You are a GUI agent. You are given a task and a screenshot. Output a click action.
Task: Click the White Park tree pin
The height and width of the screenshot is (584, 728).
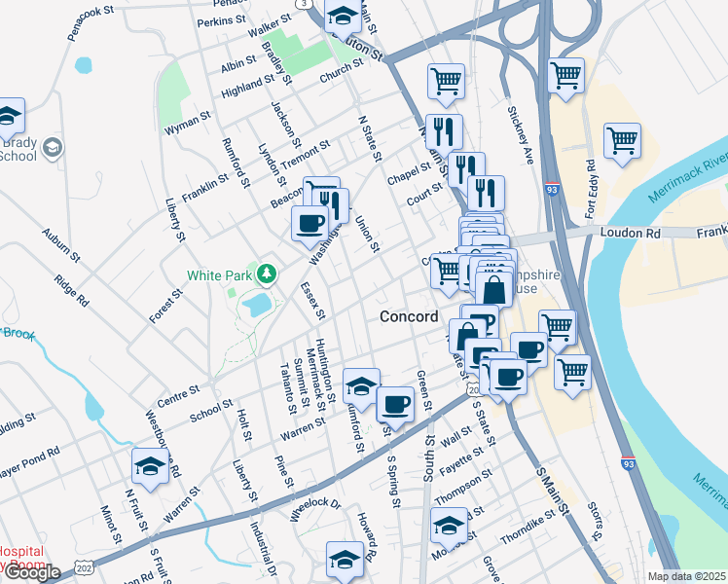(x=267, y=274)
